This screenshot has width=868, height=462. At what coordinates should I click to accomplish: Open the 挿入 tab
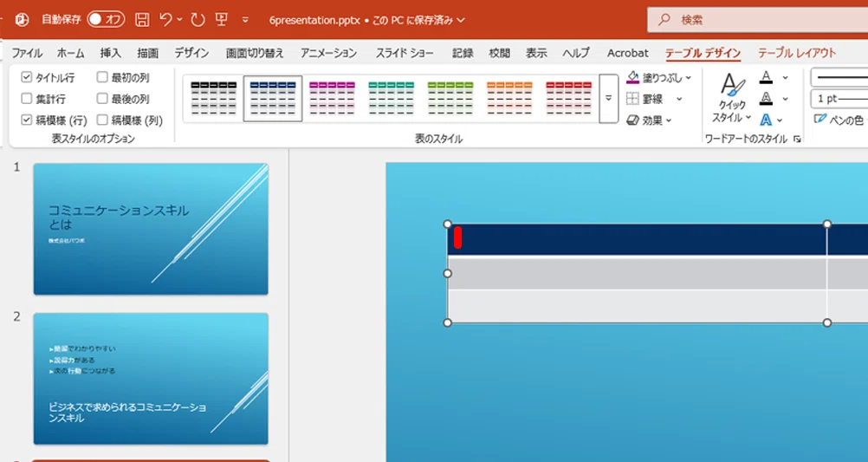111,53
